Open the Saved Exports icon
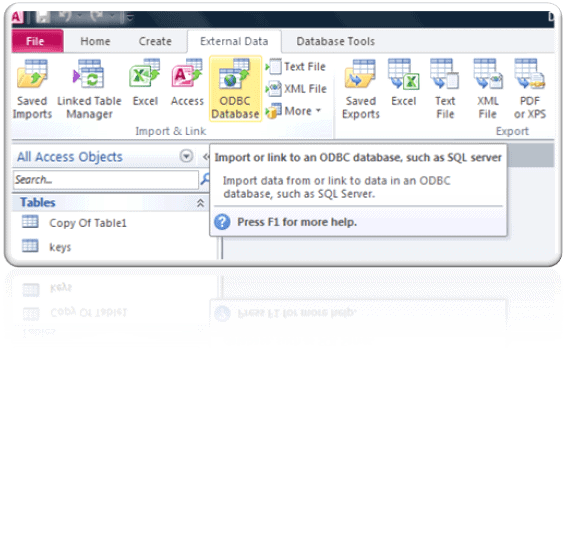The image size is (565, 535). [361, 89]
